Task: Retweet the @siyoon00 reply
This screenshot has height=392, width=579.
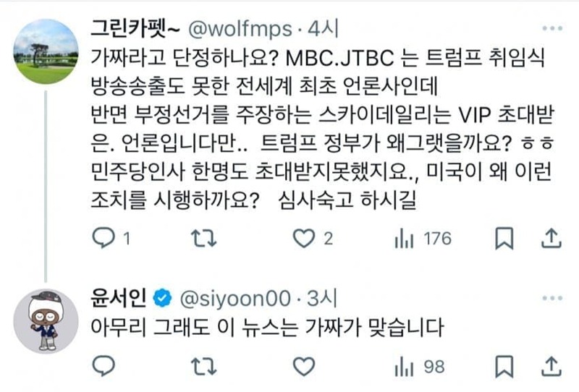Action: tap(203, 366)
